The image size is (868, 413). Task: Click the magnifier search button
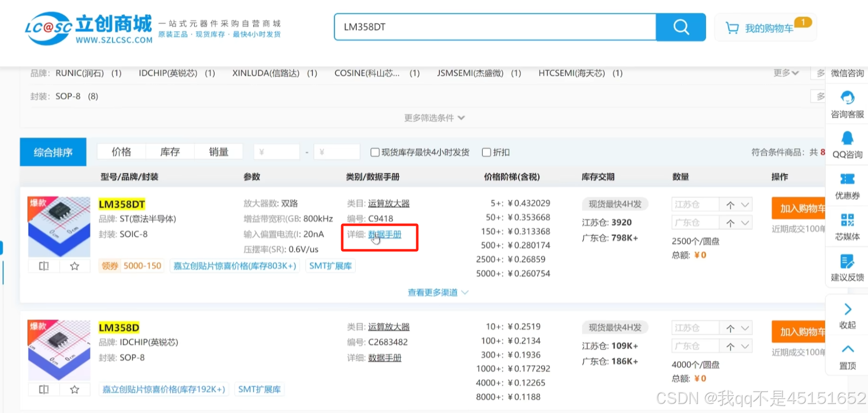[x=681, y=27]
